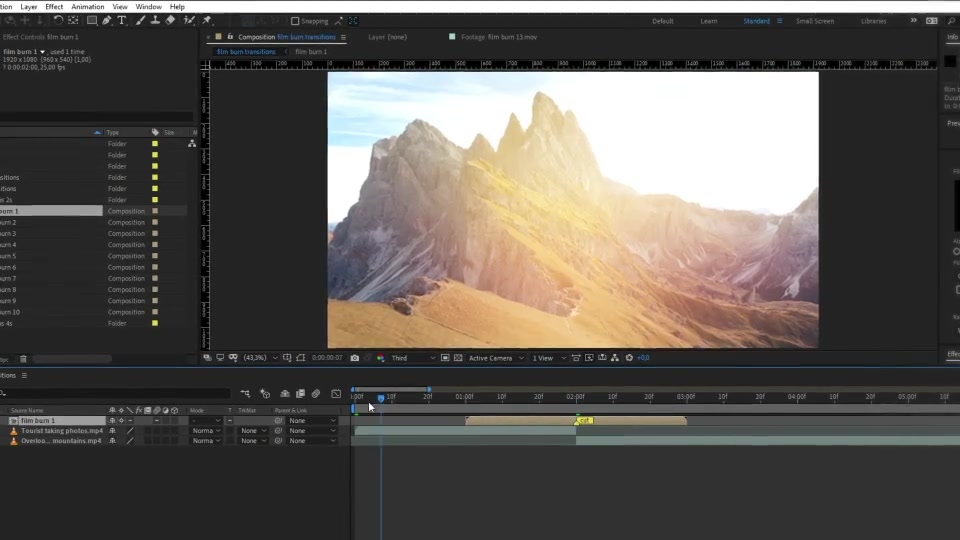The image size is (960, 540).
Task: Click the project flowchart icon in Project panel
Action: click(x=192, y=143)
